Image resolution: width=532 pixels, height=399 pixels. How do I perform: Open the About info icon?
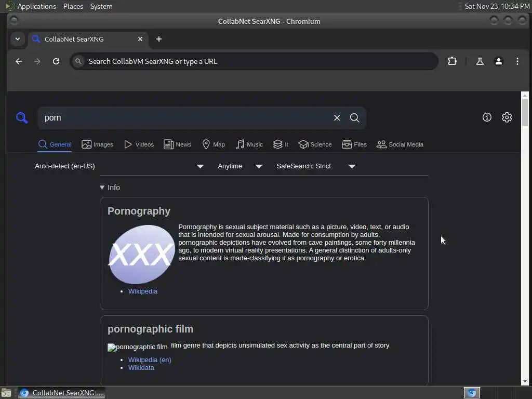click(487, 117)
